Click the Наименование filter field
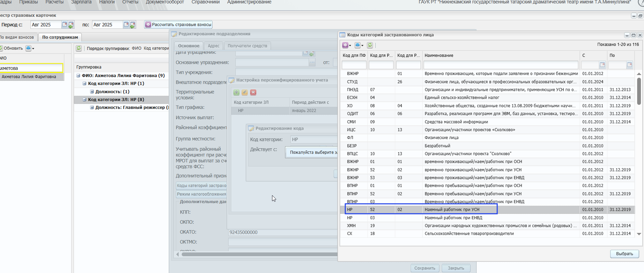The image size is (644, 273). [501, 65]
